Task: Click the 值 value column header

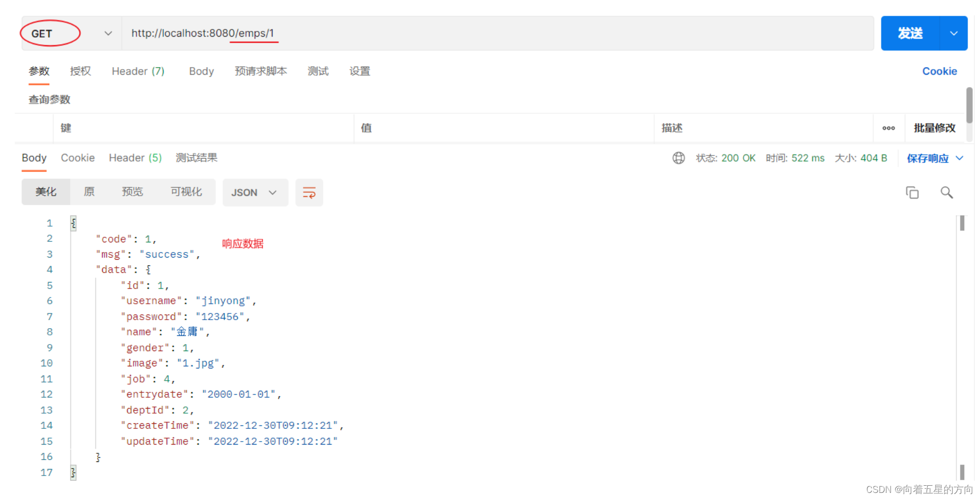Action: [366, 128]
